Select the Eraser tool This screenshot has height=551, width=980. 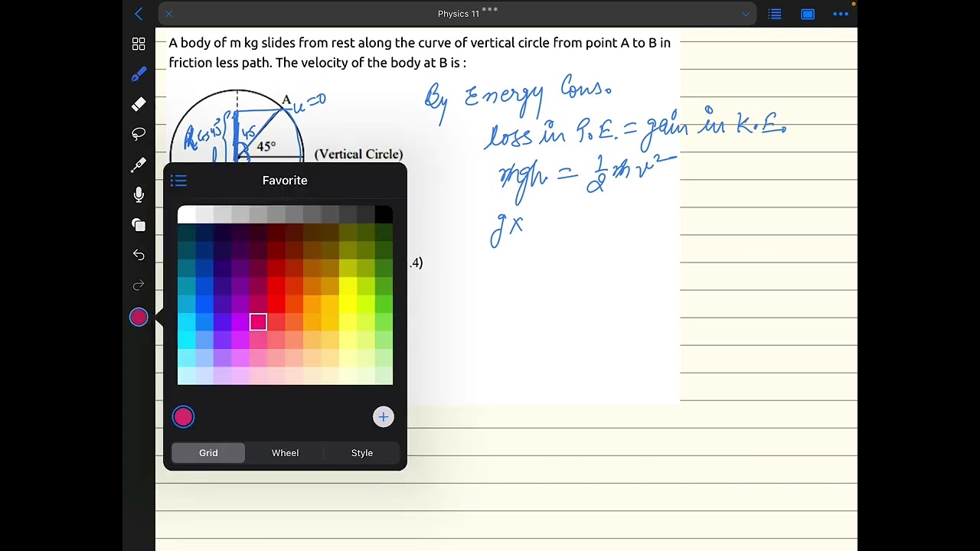(139, 104)
